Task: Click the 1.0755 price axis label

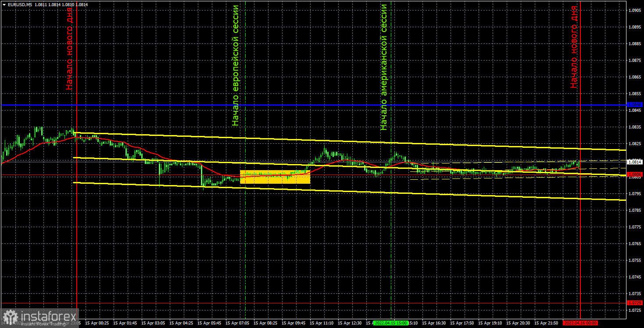Action: point(634,260)
